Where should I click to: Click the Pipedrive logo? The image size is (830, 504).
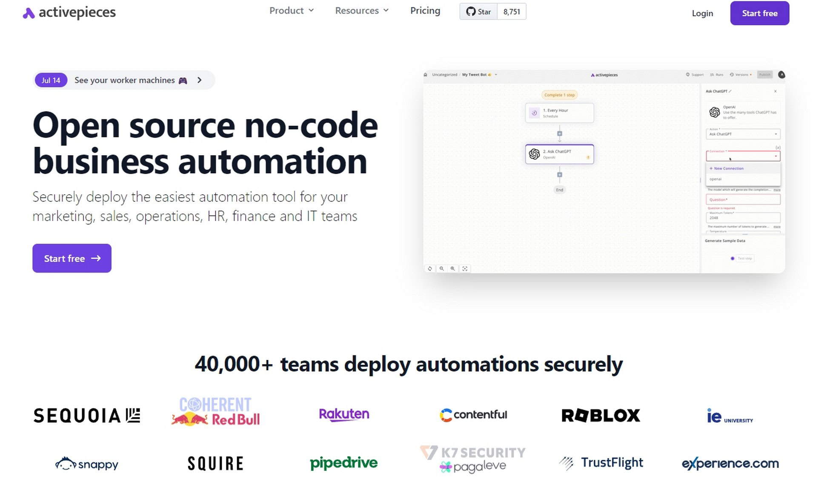(344, 463)
